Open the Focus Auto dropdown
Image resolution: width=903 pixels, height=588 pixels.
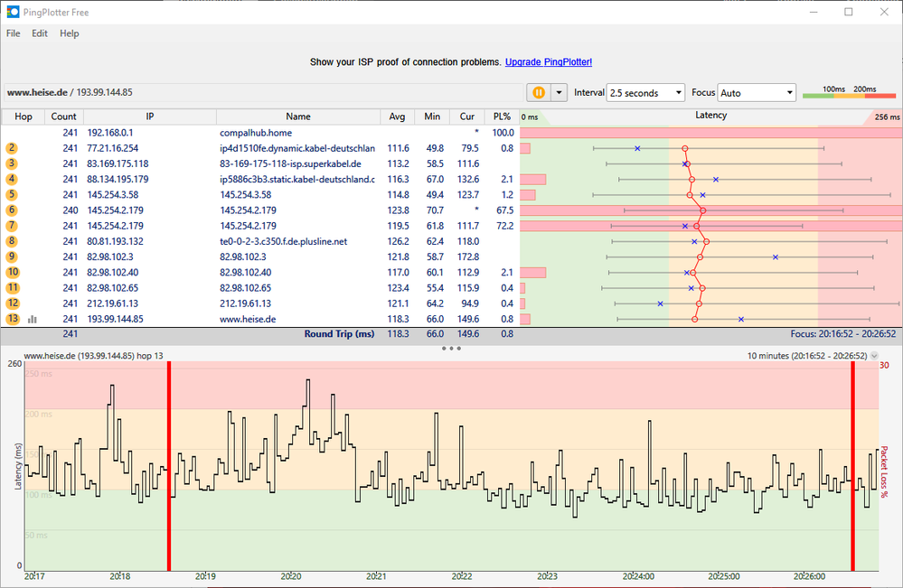757,93
